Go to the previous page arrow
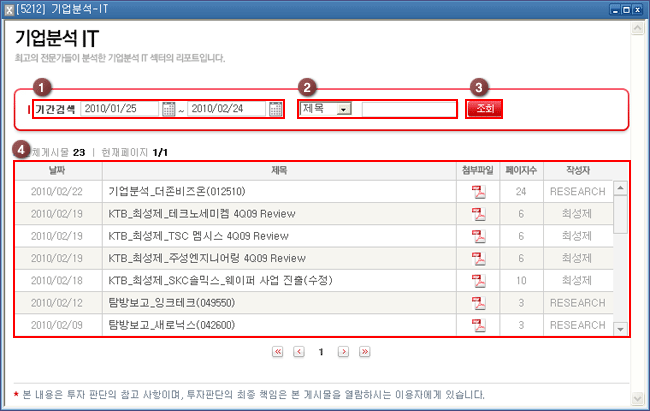Image resolution: width=650 pixels, height=411 pixels. 299,352
